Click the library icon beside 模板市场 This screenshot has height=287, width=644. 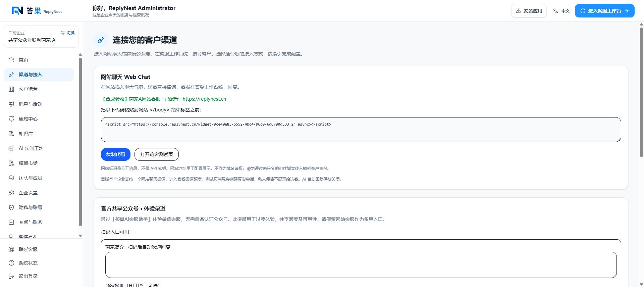click(11, 163)
